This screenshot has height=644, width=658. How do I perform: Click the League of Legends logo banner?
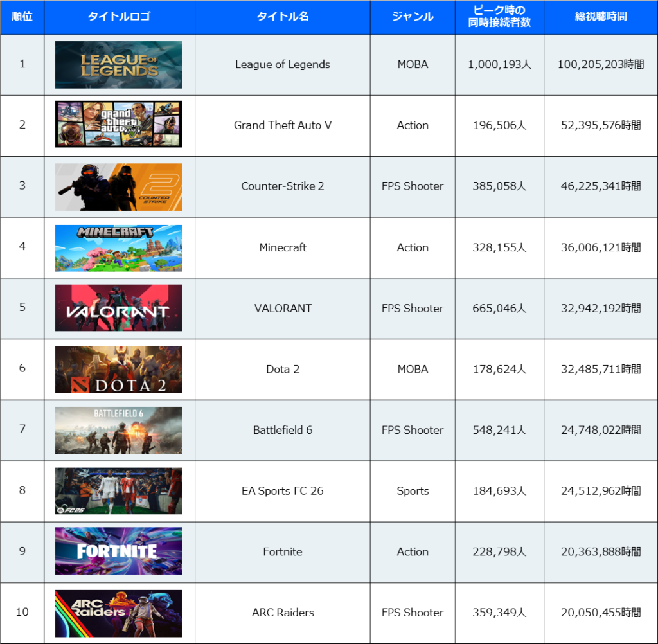(118, 65)
